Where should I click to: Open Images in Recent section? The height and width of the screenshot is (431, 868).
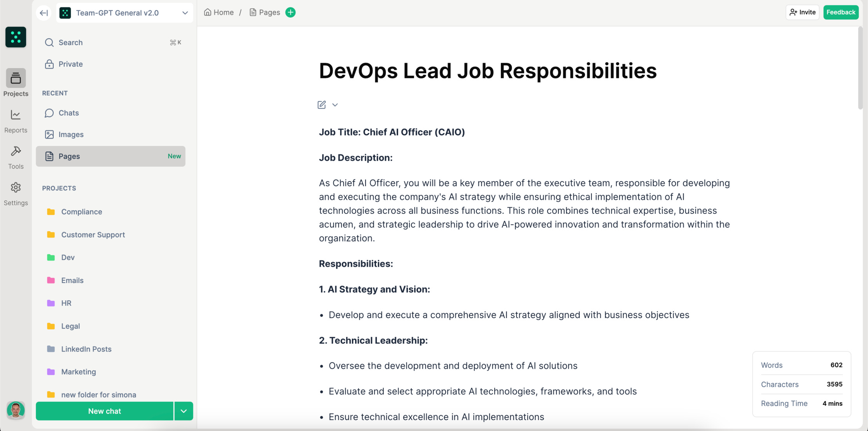71,134
